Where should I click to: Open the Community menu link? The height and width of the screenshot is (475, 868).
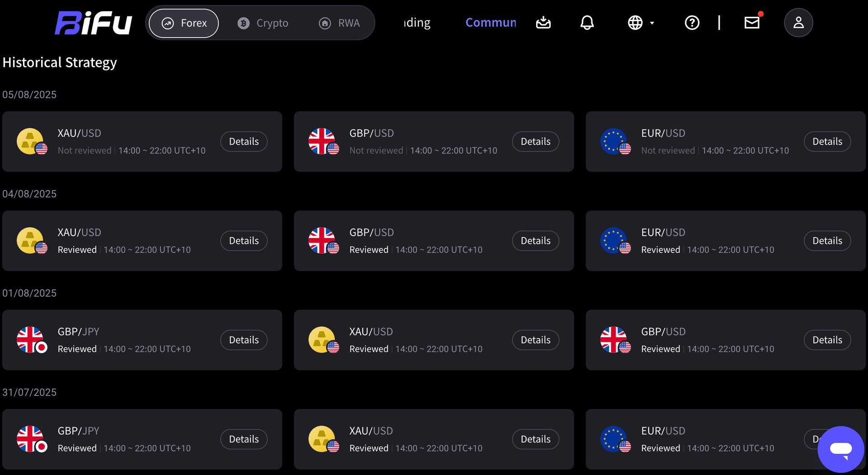(x=491, y=23)
